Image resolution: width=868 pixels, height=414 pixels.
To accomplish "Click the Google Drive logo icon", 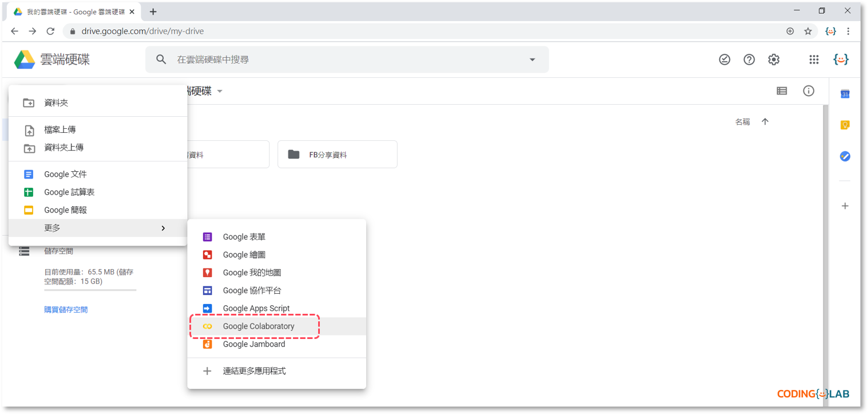I will click(25, 60).
